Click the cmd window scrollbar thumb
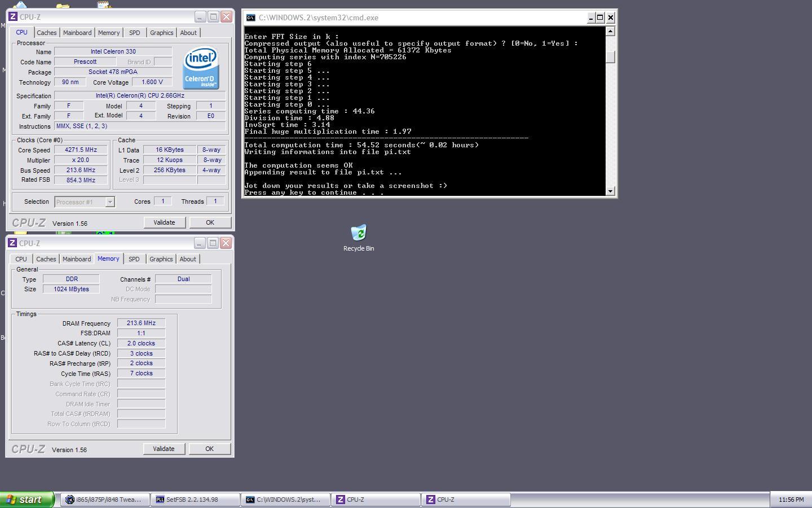 tap(610, 57)
